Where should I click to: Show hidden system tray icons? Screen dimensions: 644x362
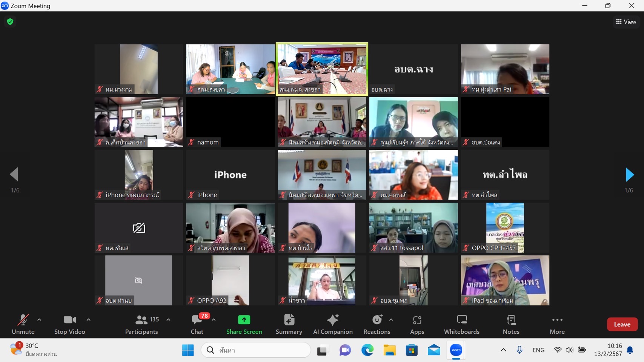pyautogui.click(x=503, y=350)
